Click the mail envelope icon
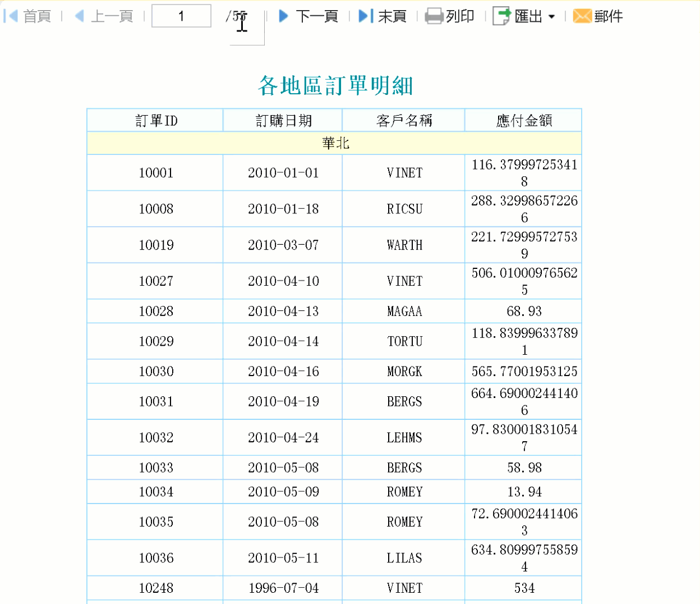700x604 pixels. [582, 16]
